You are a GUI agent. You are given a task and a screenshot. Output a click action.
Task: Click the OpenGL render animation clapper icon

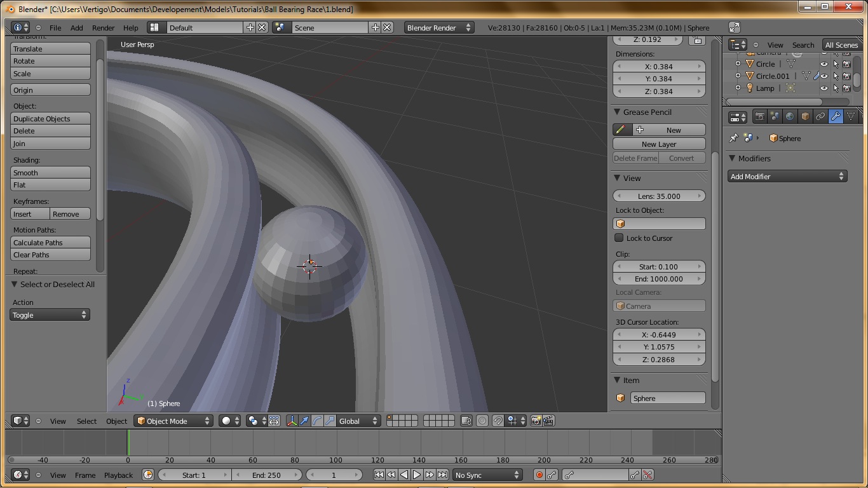[x=548, y=421]
